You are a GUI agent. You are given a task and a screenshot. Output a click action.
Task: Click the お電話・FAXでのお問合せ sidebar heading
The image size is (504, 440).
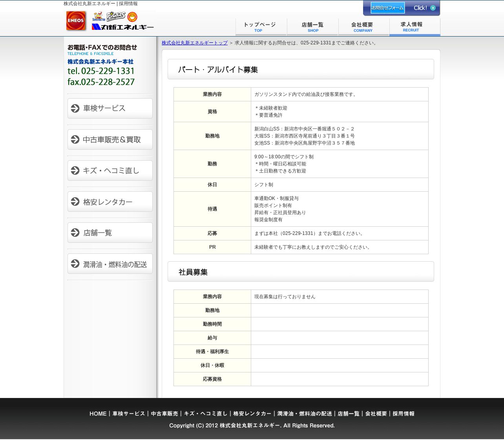pyautogui.click(x=102, y=48)
